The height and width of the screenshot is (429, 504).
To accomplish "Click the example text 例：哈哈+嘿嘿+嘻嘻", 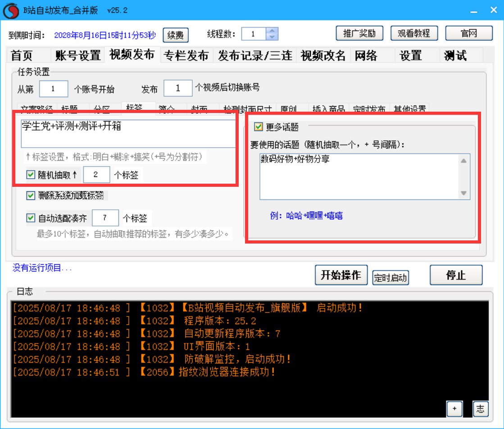I will pos(306,215).
